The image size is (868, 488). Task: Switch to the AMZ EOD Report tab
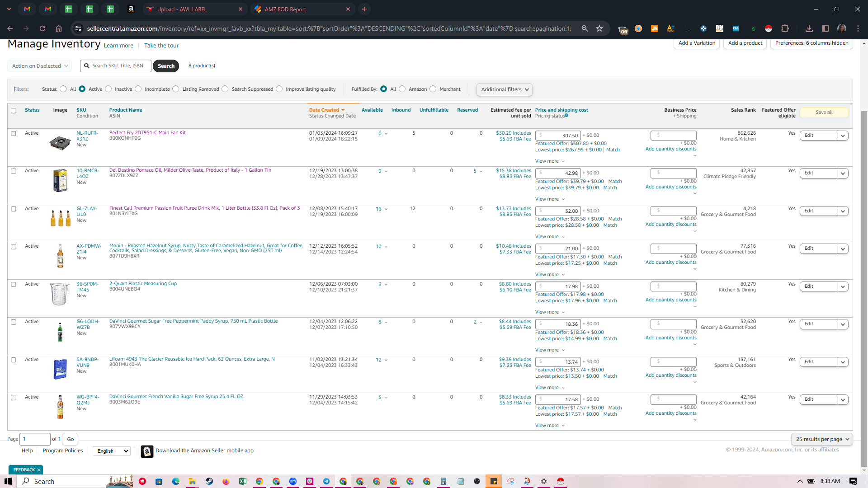302,9
